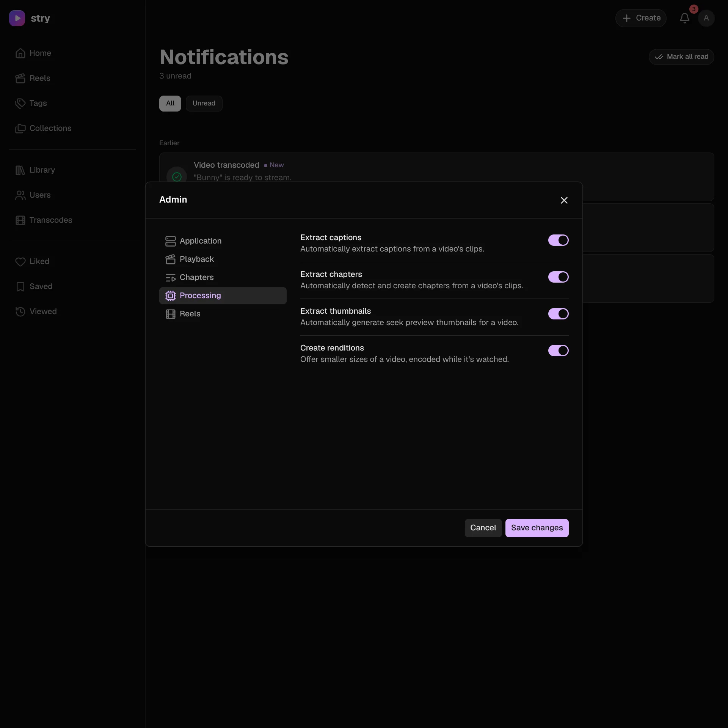Click the Video transcoded check icon
728x728 pixels.
(x=177, y=176)
